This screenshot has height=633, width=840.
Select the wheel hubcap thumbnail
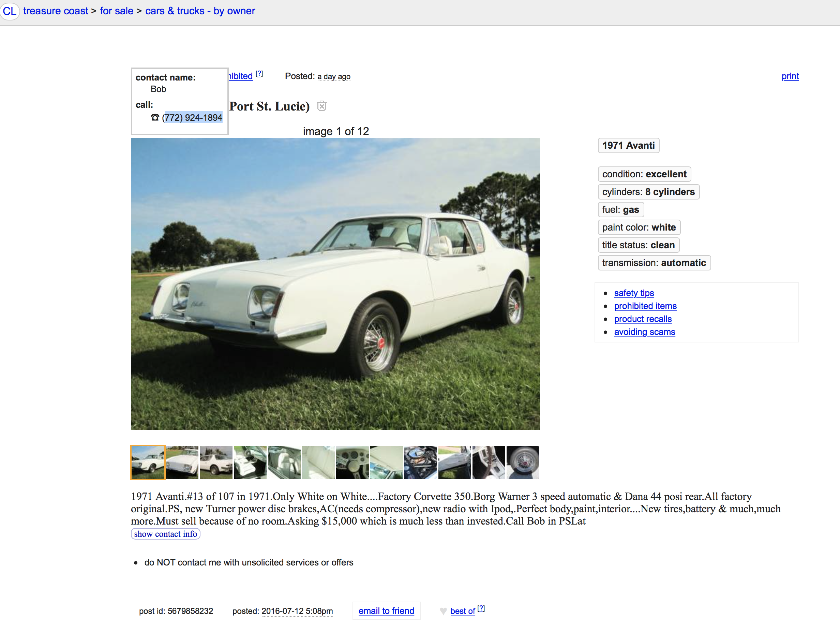click(523, 462)
